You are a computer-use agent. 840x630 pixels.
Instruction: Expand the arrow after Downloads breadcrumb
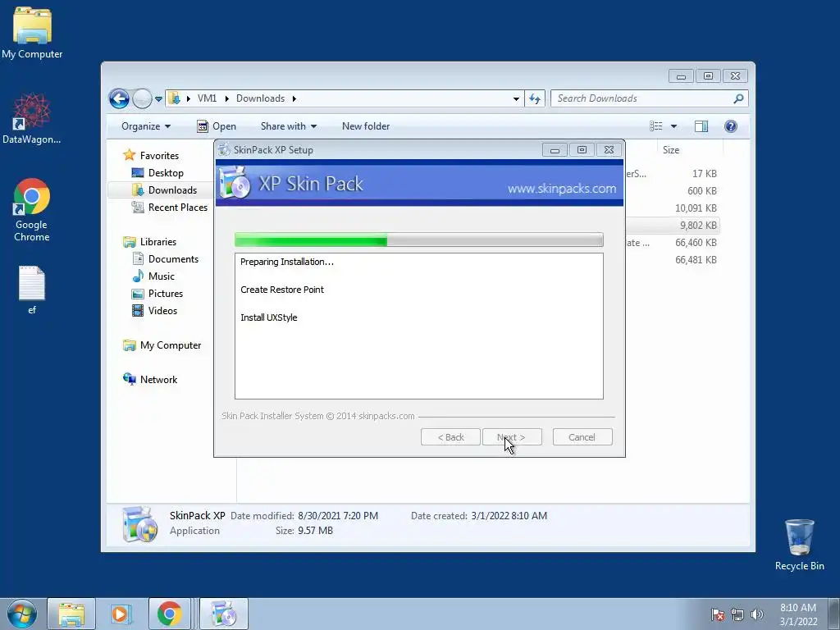click(x=294, y=98)
